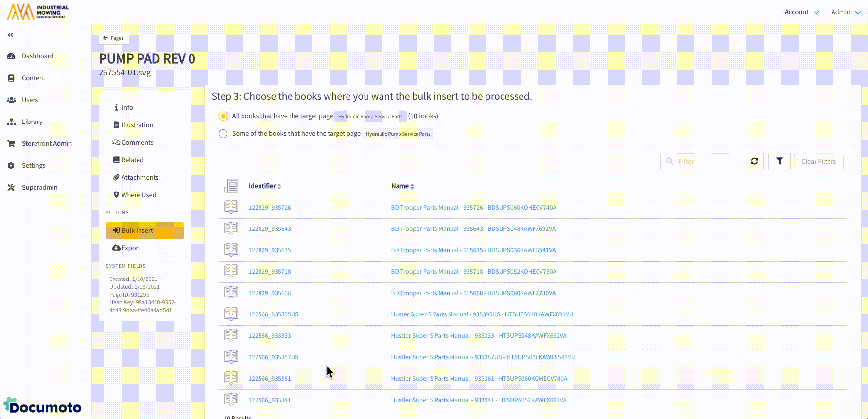Image resolution: width=868 pixels, height=419 pixels.
Task: Click book icon for row 122829_935726
Action: tap(231, 207)
